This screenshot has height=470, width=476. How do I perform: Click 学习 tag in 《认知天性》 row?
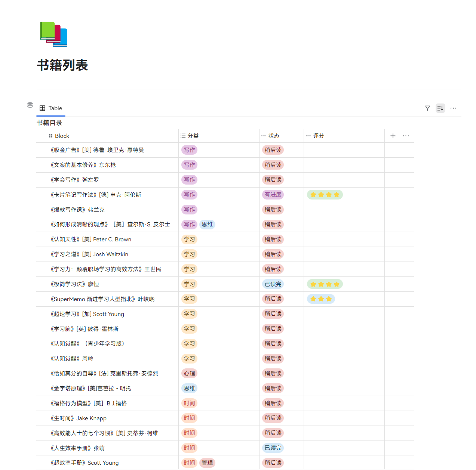[190, 239]
